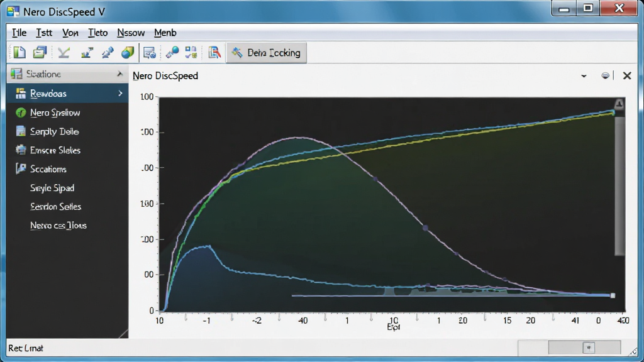Click the document with red arrow icon
Viewport: 644px width, 362px height.
click(214, 53)
